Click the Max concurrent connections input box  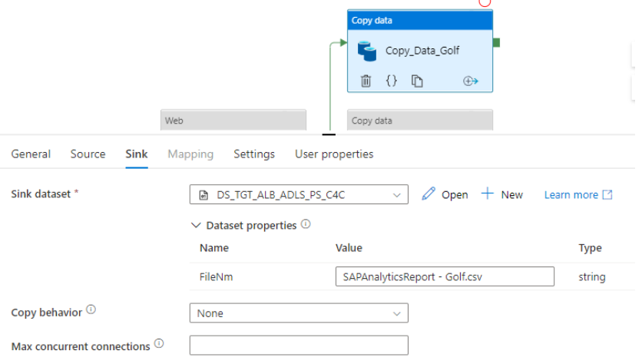[x=299, y=345]
